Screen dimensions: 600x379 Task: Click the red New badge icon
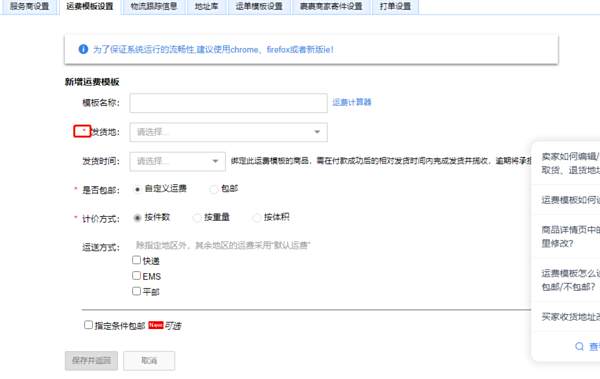[x=156, y=325]
